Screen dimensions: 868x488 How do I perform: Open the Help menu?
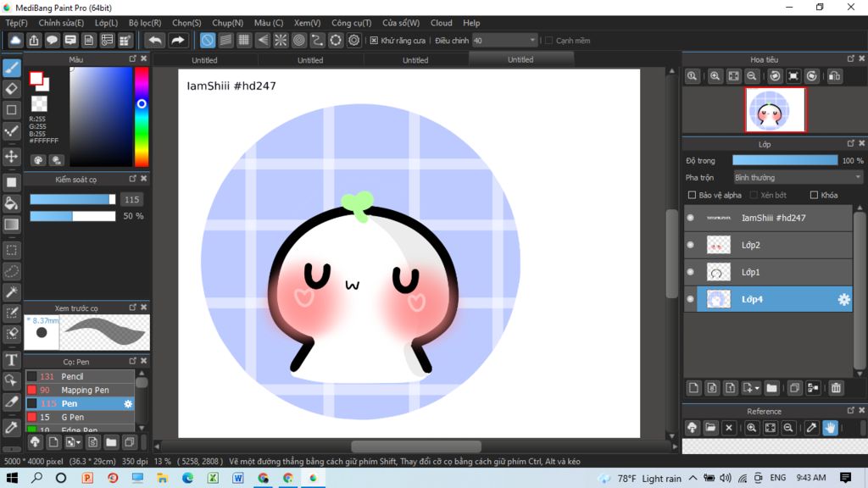pos(471,23)
